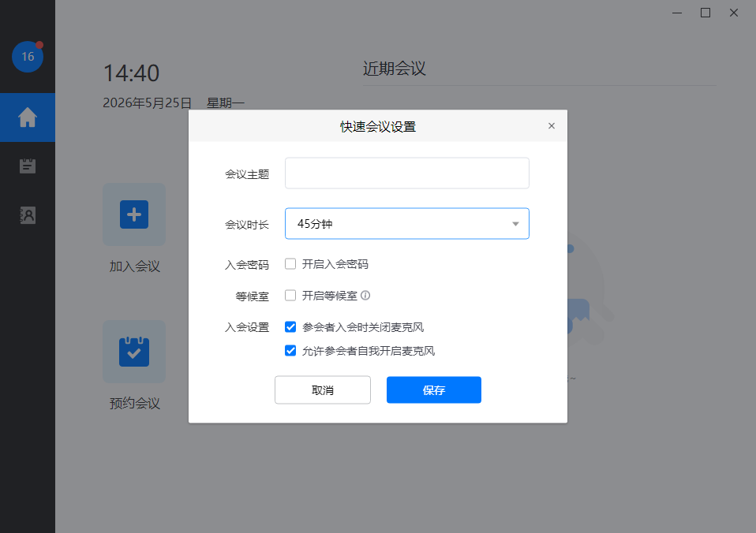This screenshot has width=756, height=533.
Task: Click the Schedule Meeting calendar icon
Action: coord(134,352)
